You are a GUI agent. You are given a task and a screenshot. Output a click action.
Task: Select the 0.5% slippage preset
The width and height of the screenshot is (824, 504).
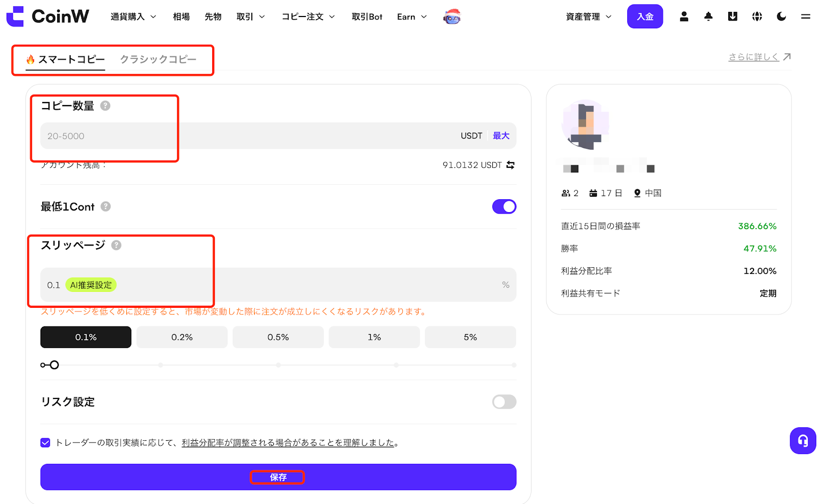click(x=278, y=337)
